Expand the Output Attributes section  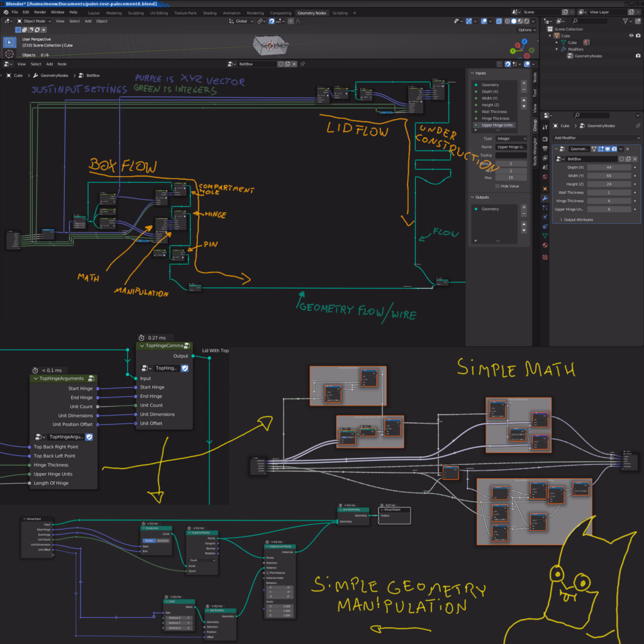click(x=577, y=219)
